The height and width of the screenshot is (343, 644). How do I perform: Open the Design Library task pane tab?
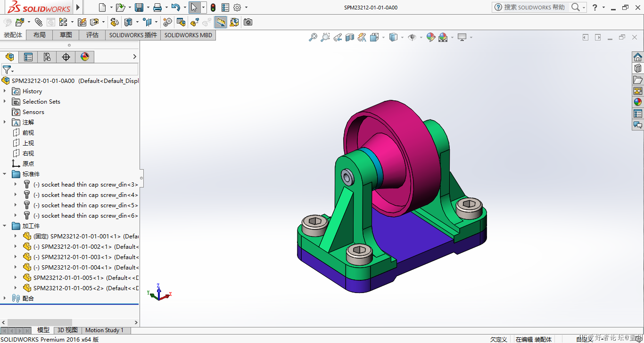(x=638, y=68)
